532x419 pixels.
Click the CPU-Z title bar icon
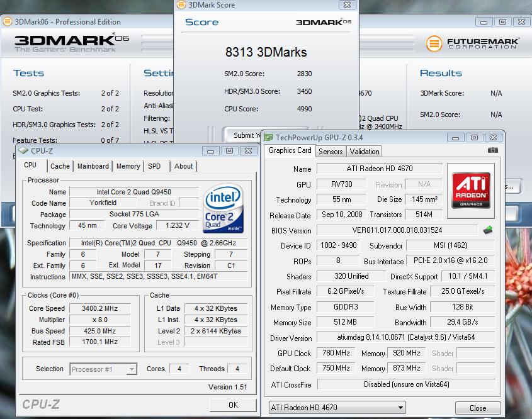pyautogui.click(x=23, y=150)
